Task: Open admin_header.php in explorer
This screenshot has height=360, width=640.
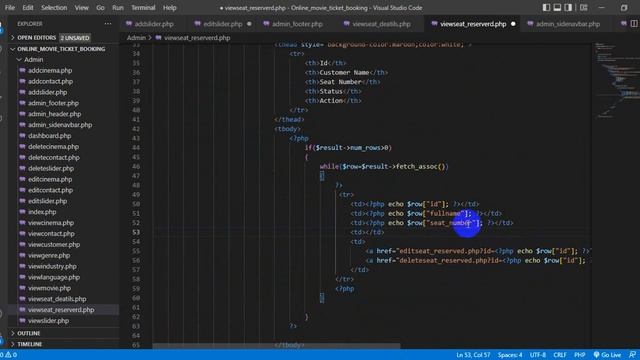Action: point(54,114)
